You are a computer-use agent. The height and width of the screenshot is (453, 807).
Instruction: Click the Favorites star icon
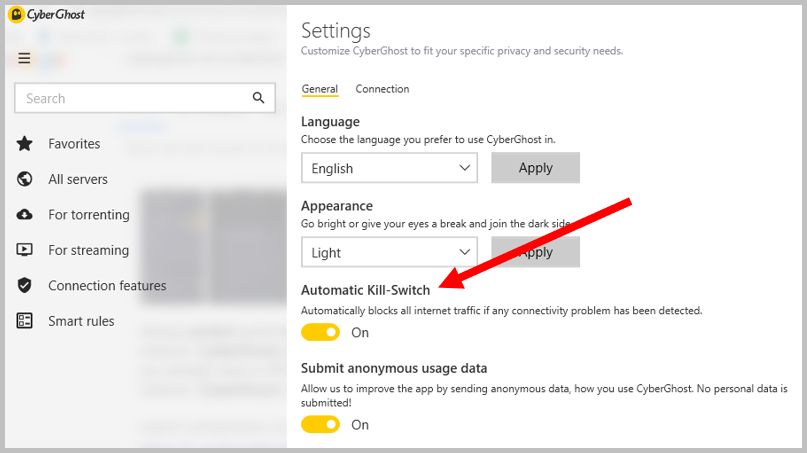[x=24, y=144]
